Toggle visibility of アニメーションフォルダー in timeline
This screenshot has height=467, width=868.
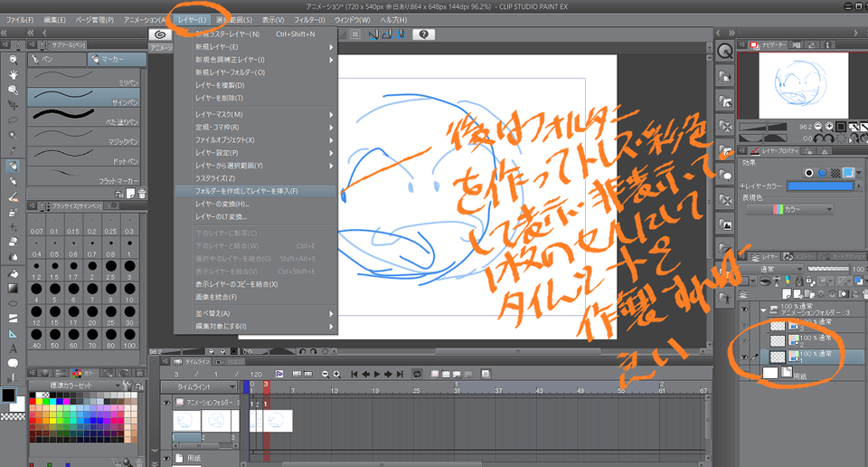point(167,402)
